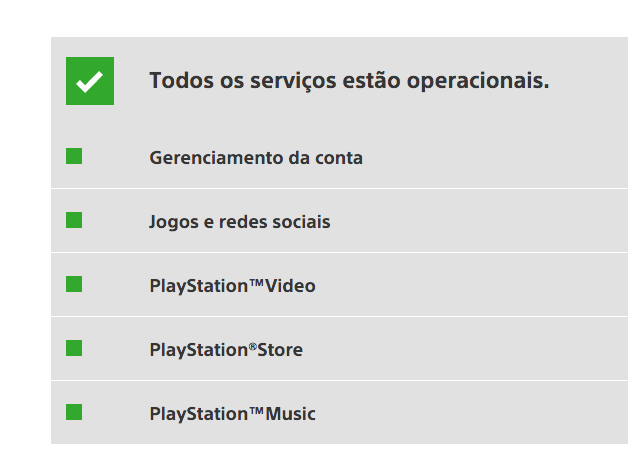Expand the PlayStation Video status row
628x465 pixels.
(x=340, y=284)
